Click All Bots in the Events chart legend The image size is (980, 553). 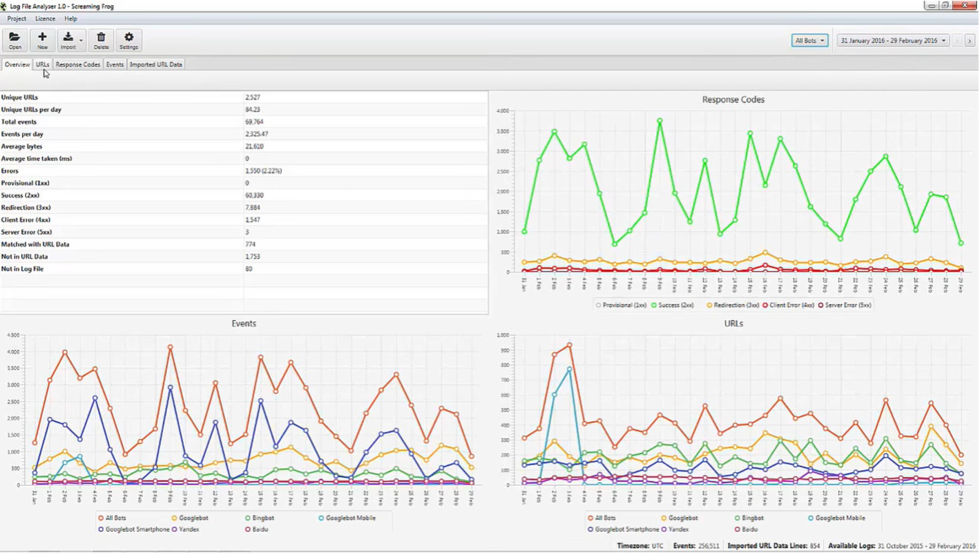[x=112, y=518]
